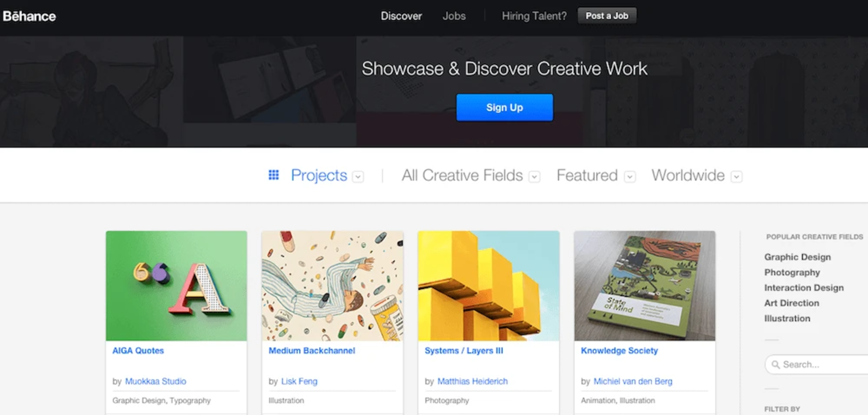The height and width of the screenshot is (415, 868).
Task: Click the magnifier icon in the search box
Action: (x=776, y=364)
